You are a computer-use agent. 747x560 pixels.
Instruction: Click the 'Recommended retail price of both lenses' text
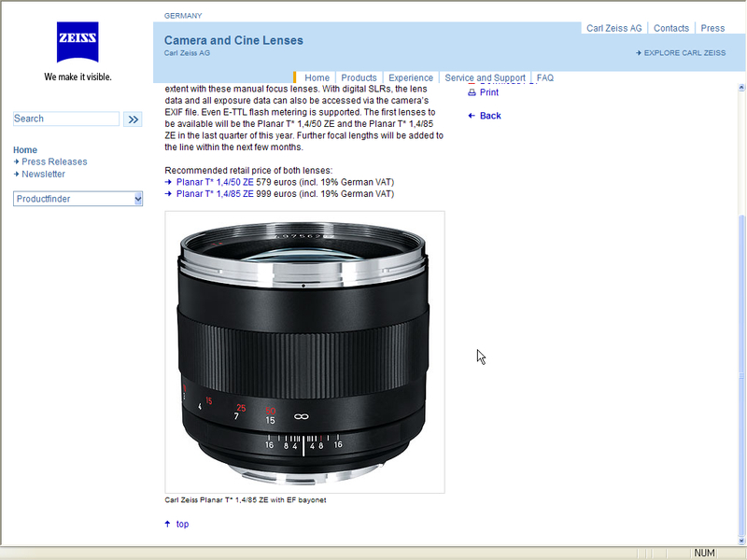(x=248, y=171)
